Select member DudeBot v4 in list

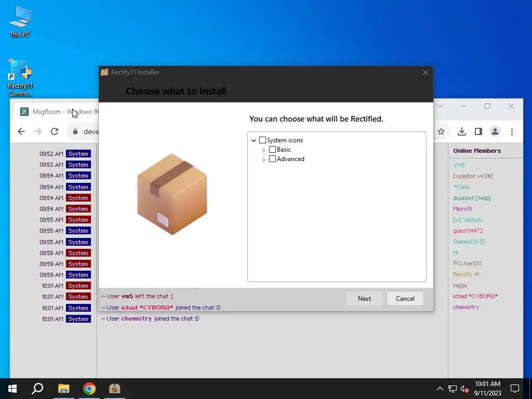pyautogui.click(x=473, y=176)
